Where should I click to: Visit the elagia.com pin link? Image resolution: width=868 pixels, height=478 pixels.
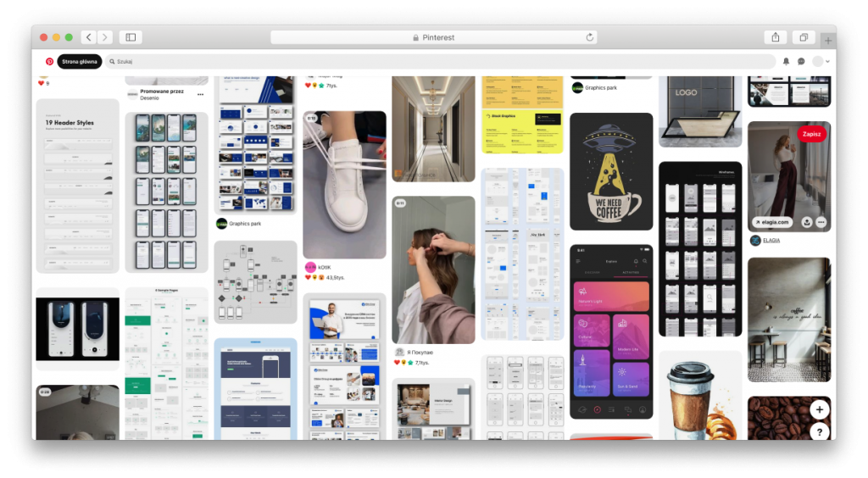(771, 222)
